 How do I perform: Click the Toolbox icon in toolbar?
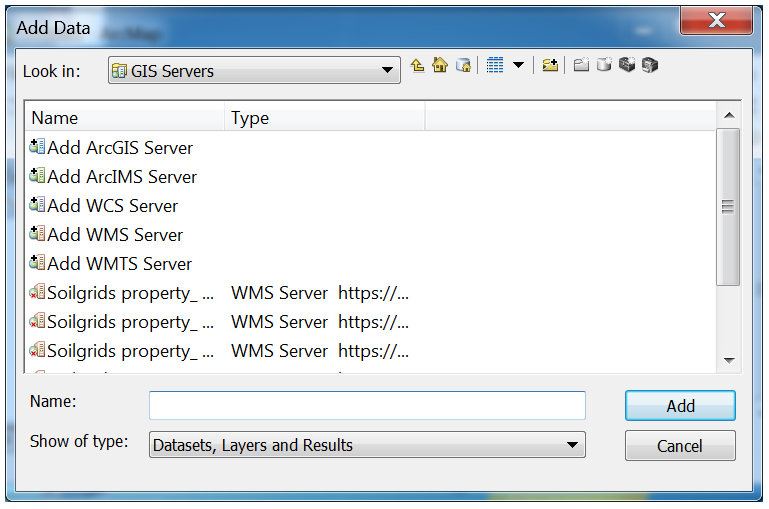[627, 66]
